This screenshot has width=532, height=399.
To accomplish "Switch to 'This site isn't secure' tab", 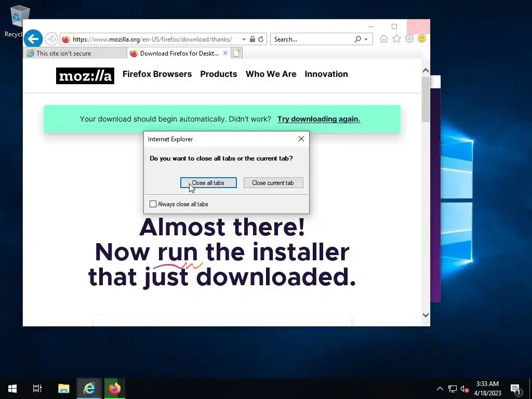I will point(75,54).
